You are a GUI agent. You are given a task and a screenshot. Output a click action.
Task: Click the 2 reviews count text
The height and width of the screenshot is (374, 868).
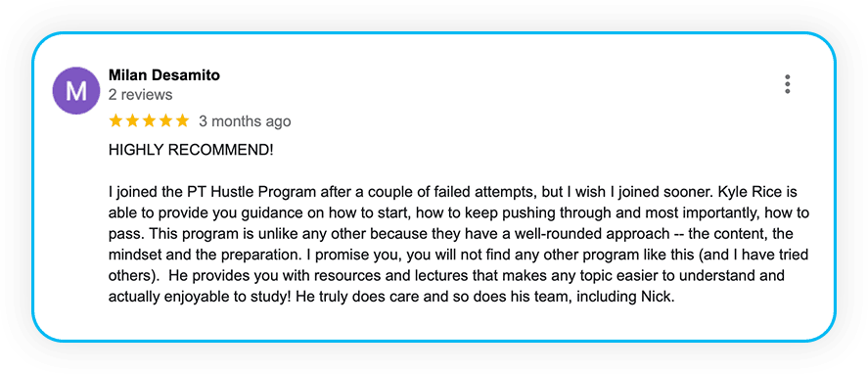click(x=141, y=95)
